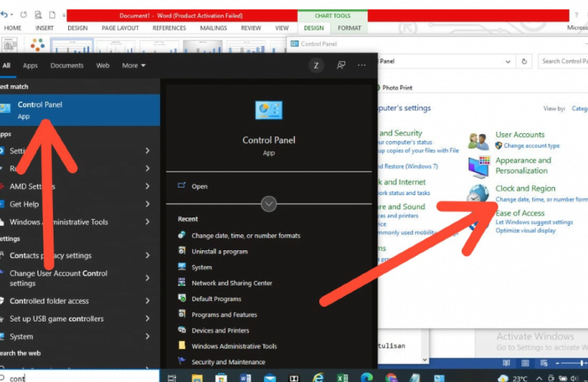Viewport: 588px width, 382px height.
Task: Click the Read Mode view icon in Word's status bar
Action: click(x=506, y=363)
